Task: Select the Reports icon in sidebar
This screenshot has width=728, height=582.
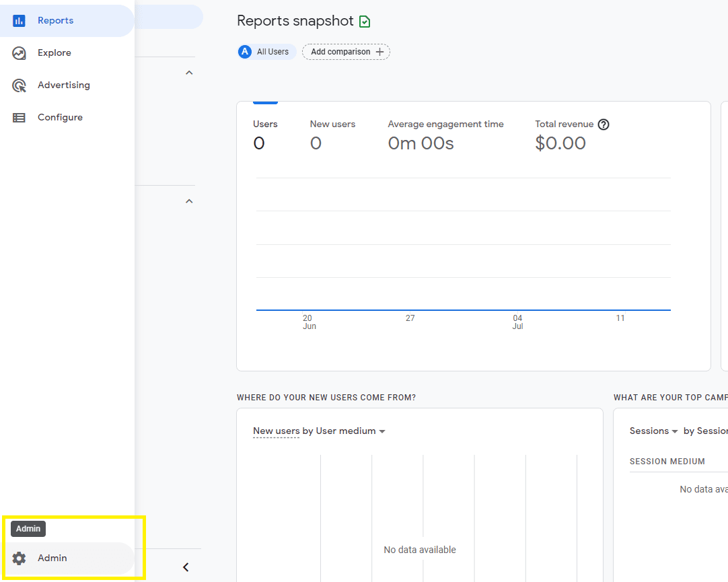Action: (19, 20)
